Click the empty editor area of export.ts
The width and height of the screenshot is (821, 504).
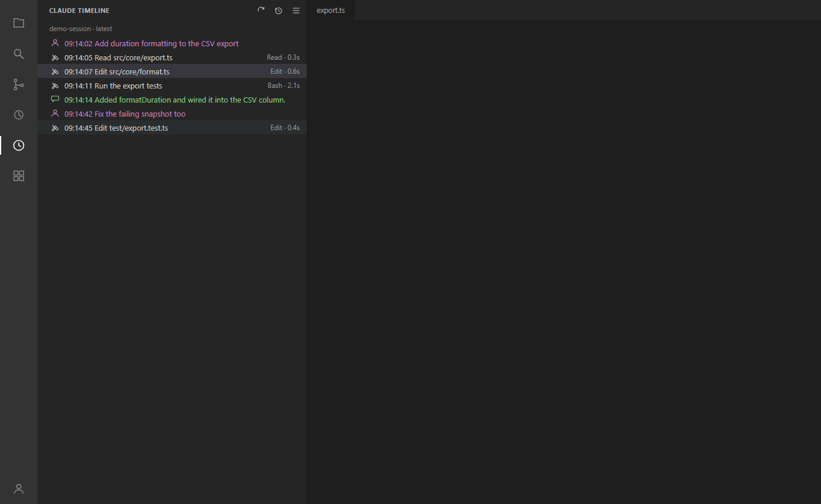tap(564, 262)
